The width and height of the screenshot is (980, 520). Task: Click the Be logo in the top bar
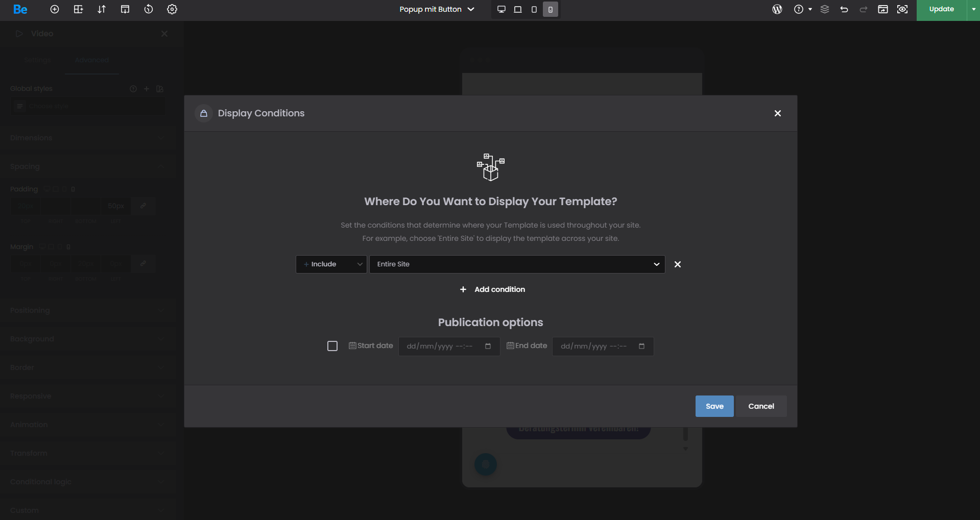[20, 9]
